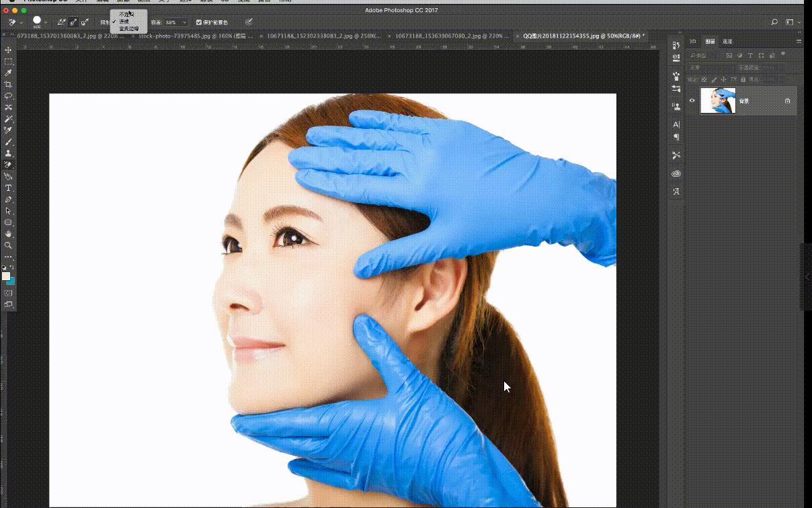Viewport: 812px width, 508px height.
Task: Open layer blend mode dropdown
Action: 710,68
